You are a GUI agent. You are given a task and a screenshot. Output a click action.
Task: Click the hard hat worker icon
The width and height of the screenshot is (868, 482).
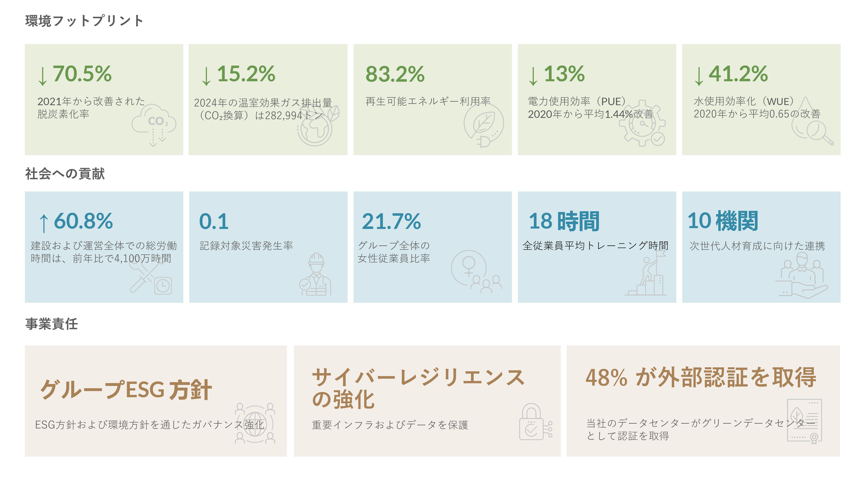(x=315, y=274)
